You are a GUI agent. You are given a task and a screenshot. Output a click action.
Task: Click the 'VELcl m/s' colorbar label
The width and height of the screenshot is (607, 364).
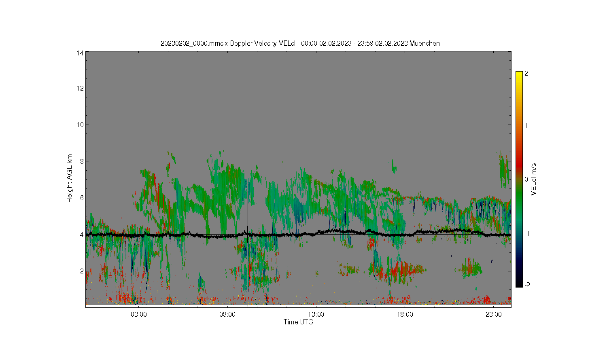(533, 179)
